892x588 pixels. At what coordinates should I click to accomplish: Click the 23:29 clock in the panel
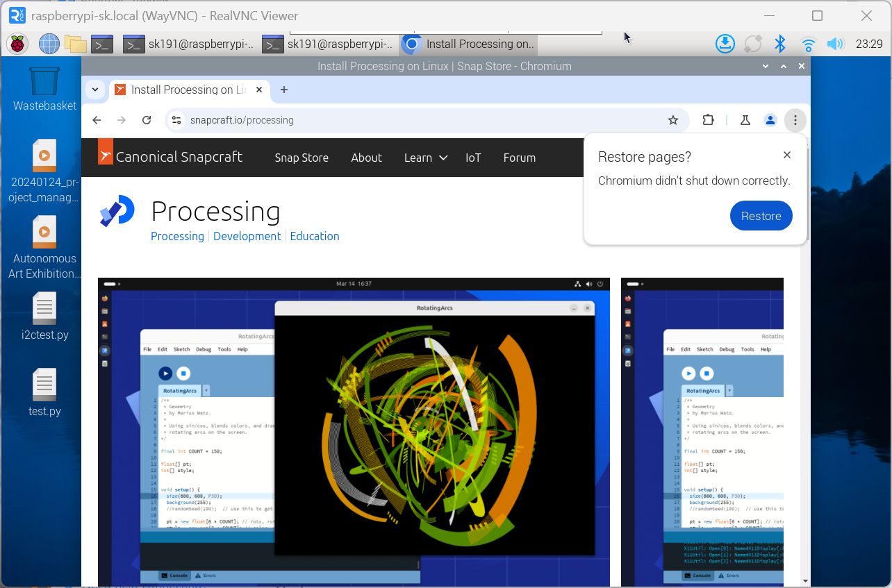point(869,44)
